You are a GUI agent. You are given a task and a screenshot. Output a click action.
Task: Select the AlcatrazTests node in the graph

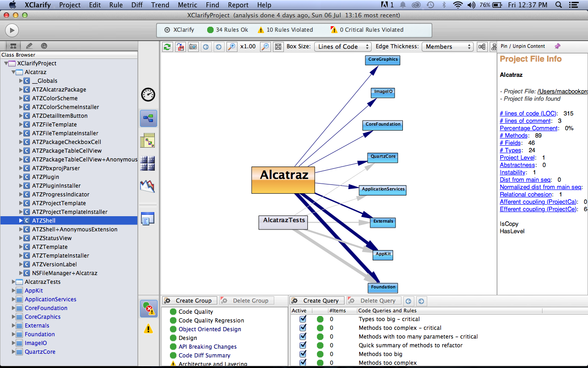284,222
